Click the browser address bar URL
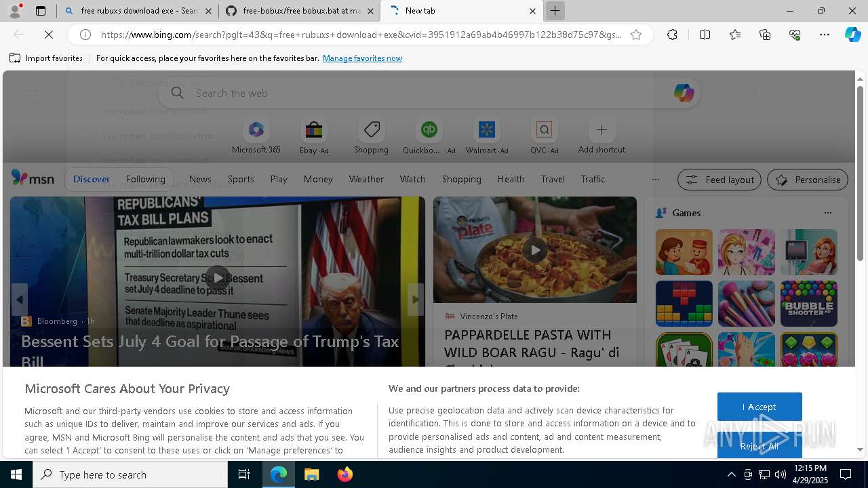The width and height of the screenshot is (868, 488). (x=361, y=35)
